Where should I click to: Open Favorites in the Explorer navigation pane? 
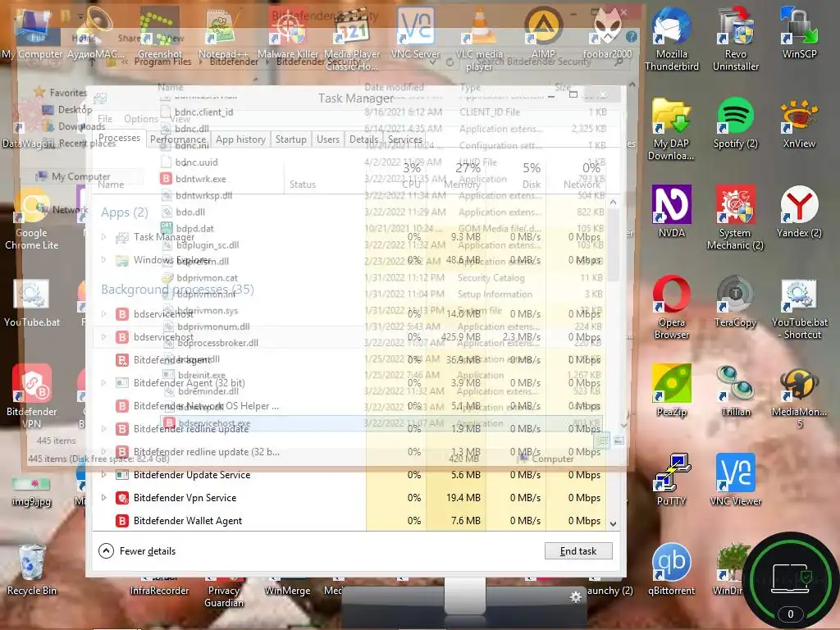[x=67, y=93]
